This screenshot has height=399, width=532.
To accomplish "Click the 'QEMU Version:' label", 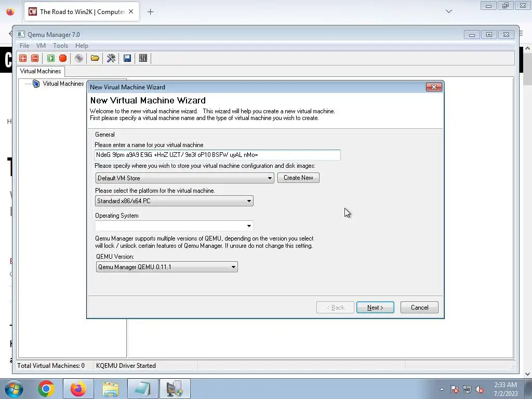I will coord(115,257).
